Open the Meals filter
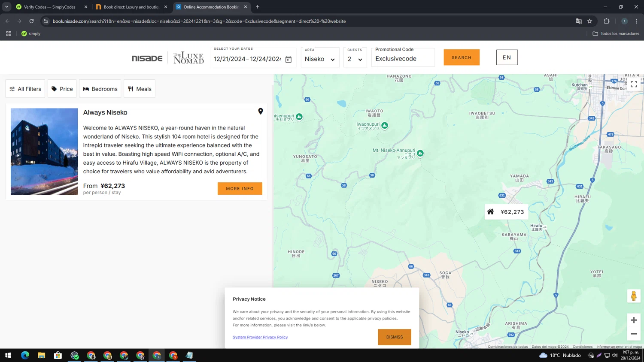Viewport: 644px width, 362px height. [140, 89]
